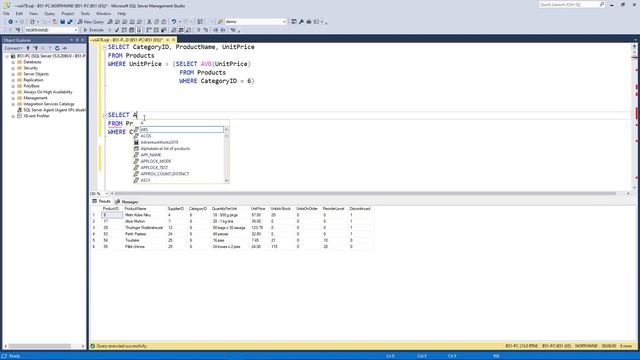Close the Object Explorer panel
The image size is (640, 360).
click(x=83, y=40)
